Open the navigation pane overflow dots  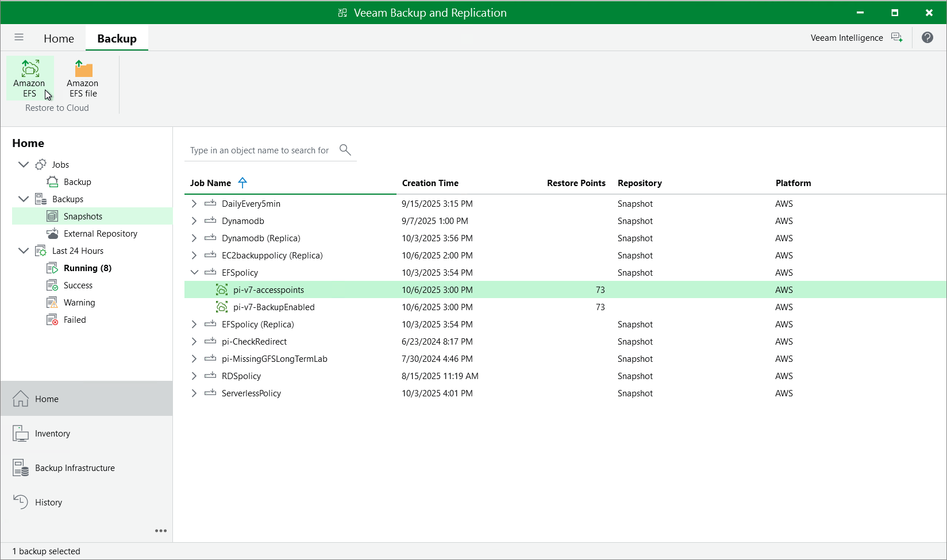tap(161, 531)
